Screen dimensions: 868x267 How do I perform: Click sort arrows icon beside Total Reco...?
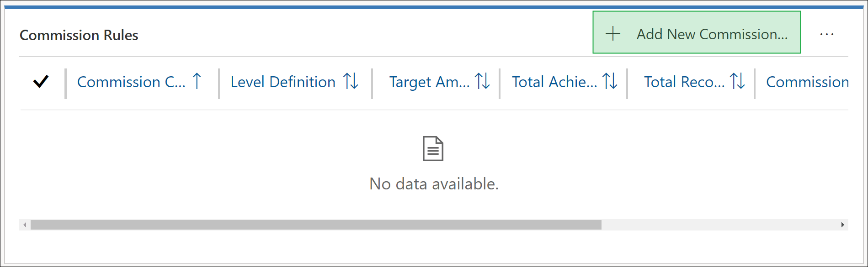737,81
